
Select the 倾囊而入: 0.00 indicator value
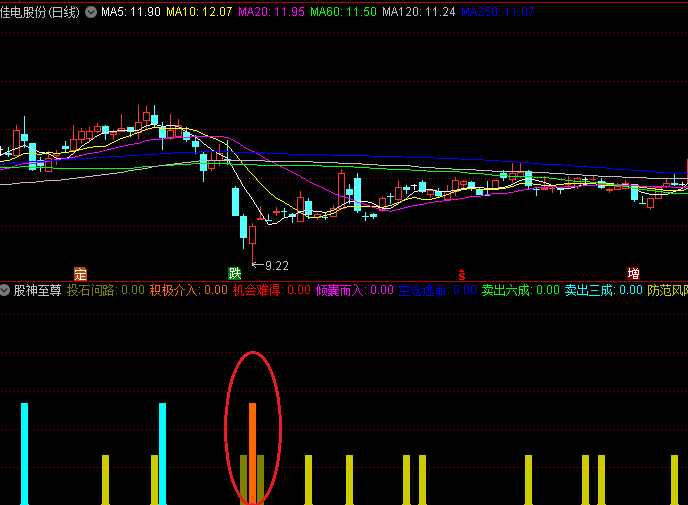355,290
